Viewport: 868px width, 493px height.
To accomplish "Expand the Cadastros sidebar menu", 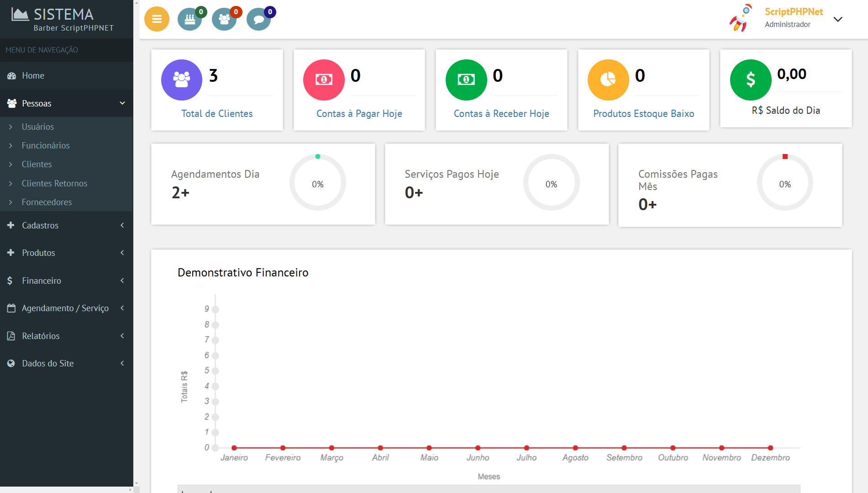I will pyautogui.click(x=66, y=225).
